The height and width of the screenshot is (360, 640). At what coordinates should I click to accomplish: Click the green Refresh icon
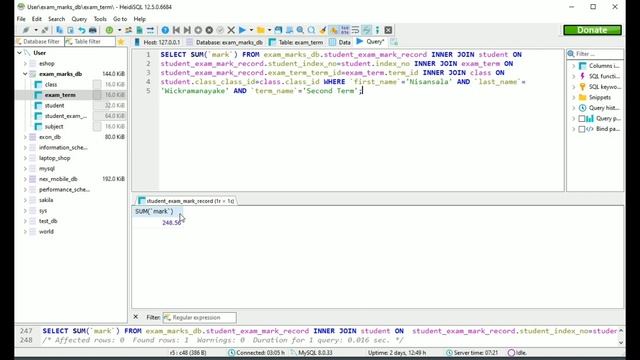tap(109, 30)
